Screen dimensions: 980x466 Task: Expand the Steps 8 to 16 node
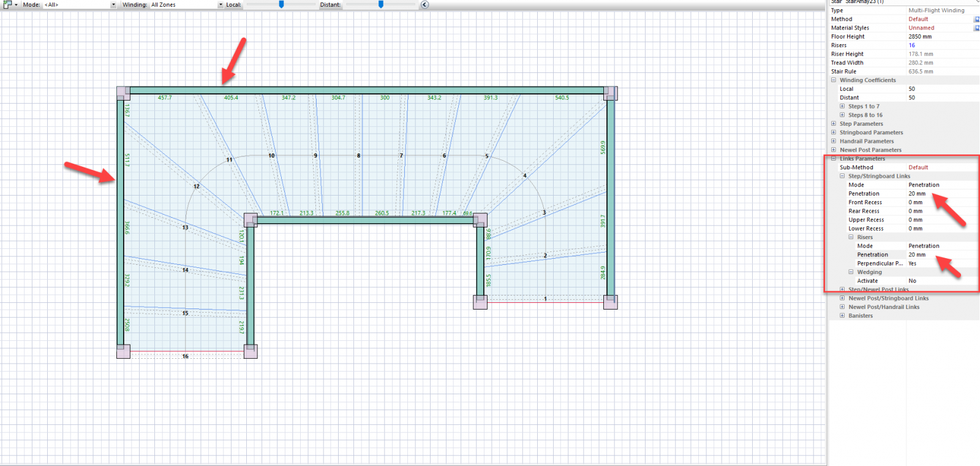(842, 115)
